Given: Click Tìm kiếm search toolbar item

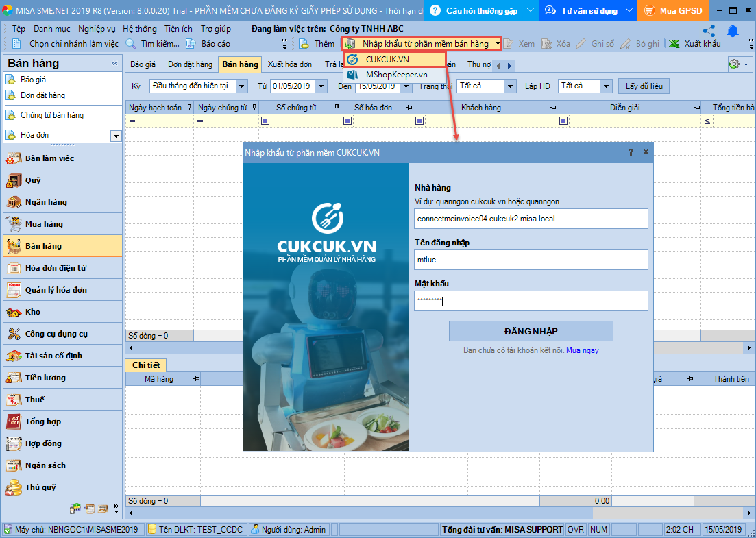Looking at the screenshot, I should point(152,44).
